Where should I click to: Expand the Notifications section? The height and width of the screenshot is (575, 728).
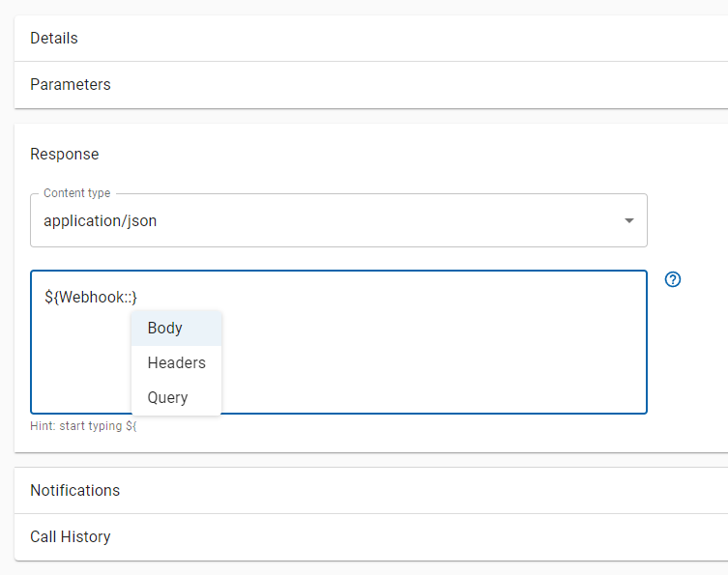tap(75, 491)
